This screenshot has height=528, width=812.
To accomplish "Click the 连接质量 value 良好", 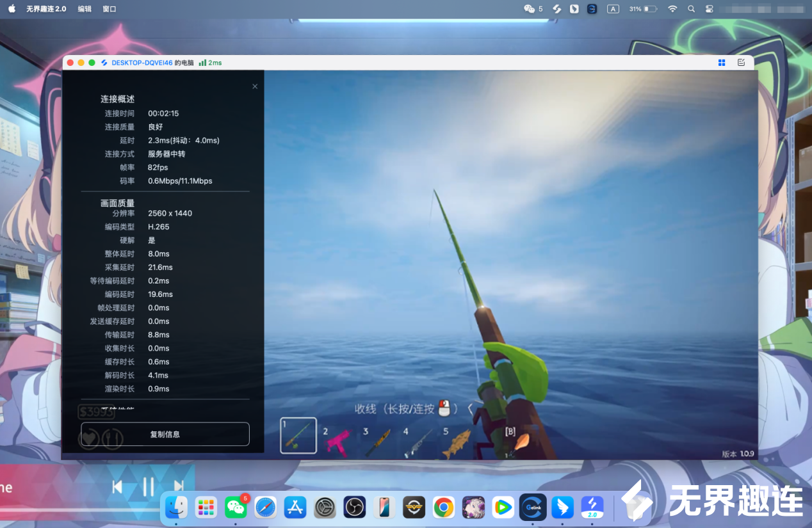I will [x=156, y=127].
